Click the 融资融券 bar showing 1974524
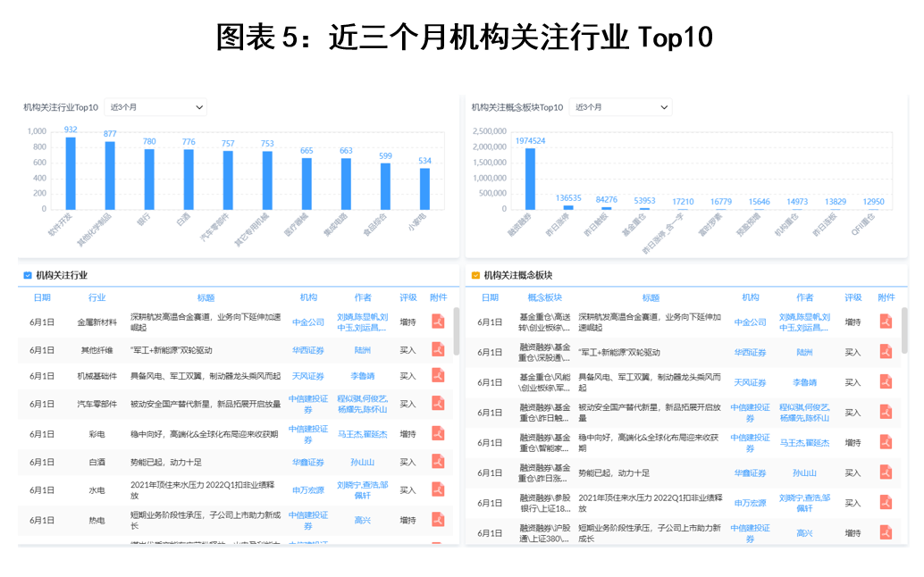This screenshot has width=924, height=577. tap(530, 179)
